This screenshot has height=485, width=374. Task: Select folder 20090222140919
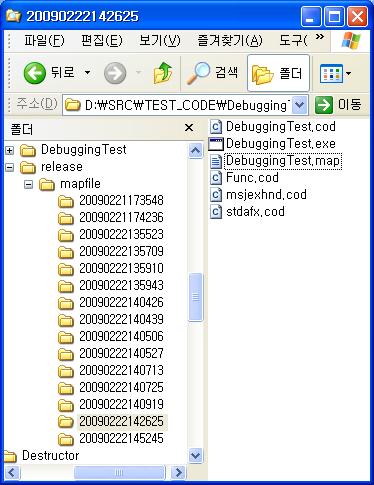coord(121,404)
